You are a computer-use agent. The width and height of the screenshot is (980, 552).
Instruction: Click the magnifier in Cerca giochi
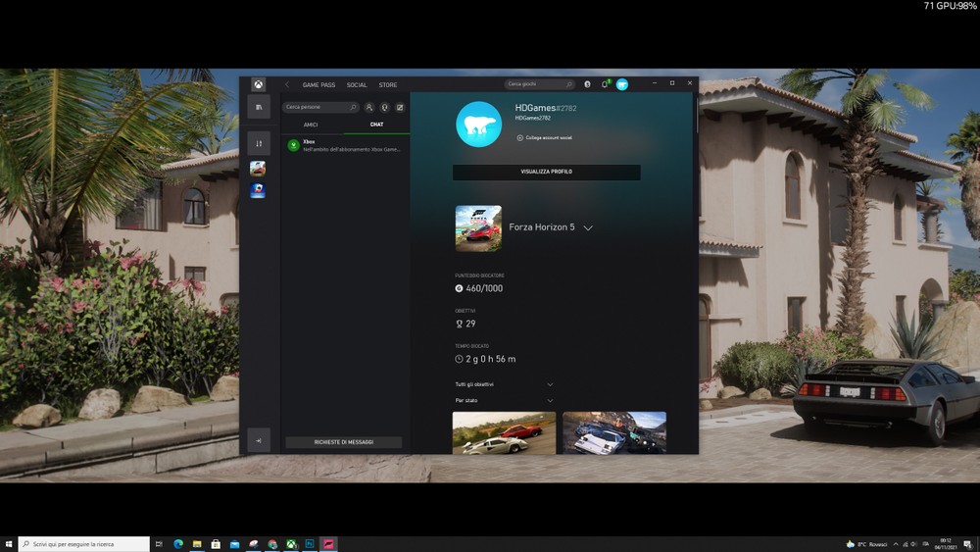[x=568, y=83]
